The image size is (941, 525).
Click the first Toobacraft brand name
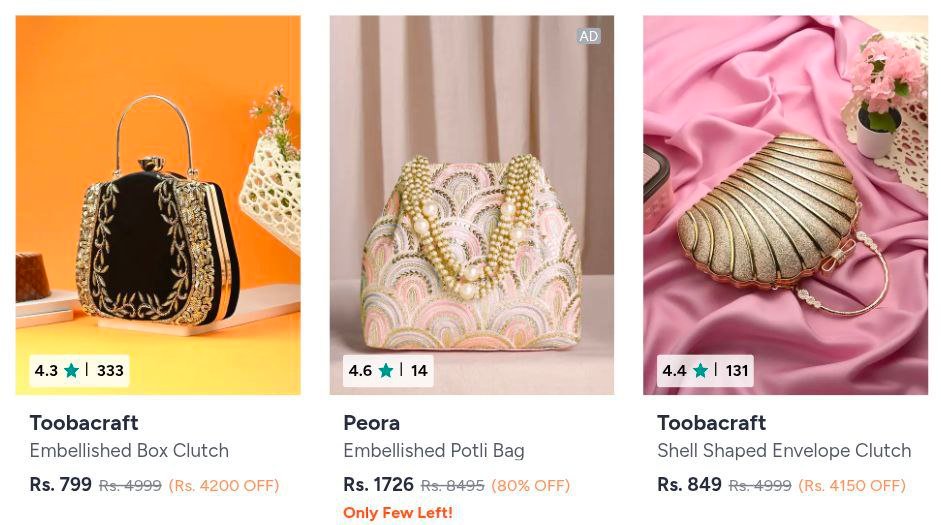point(84,423)
